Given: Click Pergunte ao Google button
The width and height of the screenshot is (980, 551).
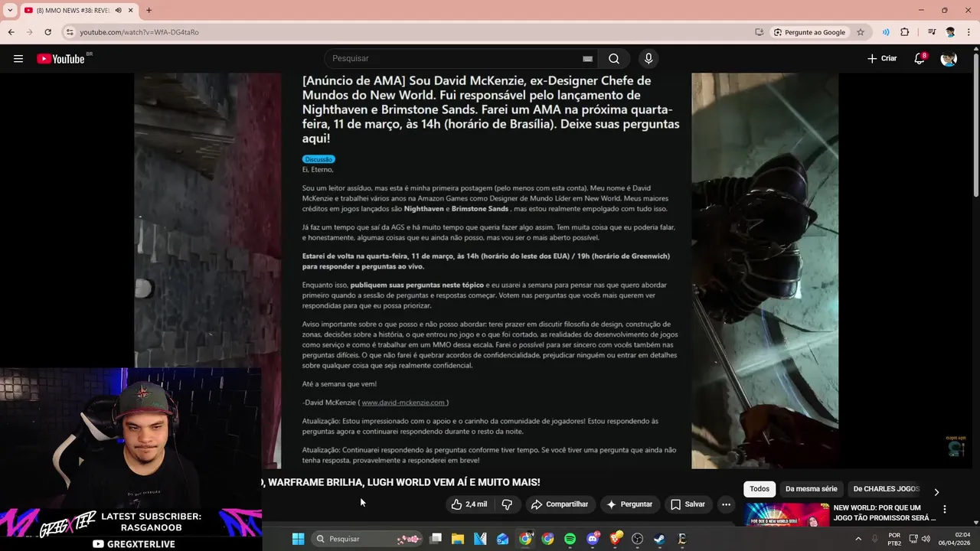Looking at the screenshot, I should (809, 32).
